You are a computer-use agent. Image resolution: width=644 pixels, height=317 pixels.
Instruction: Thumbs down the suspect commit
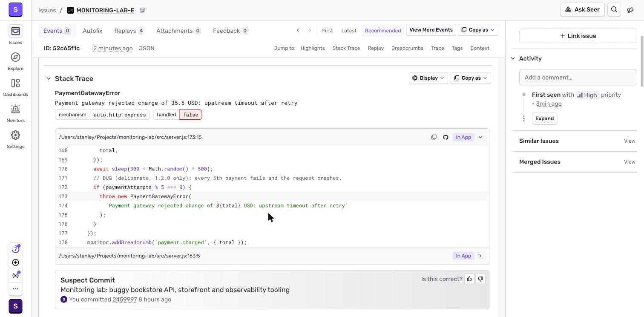point(480,279)
